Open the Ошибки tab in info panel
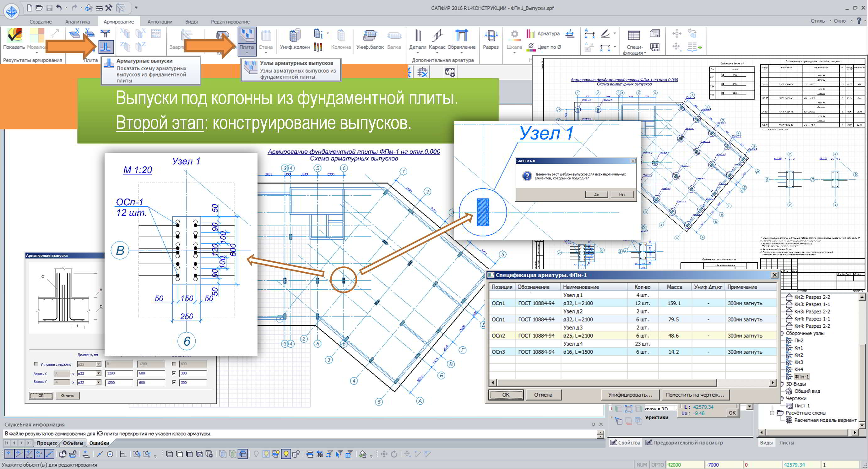 (x=99, y=443)
